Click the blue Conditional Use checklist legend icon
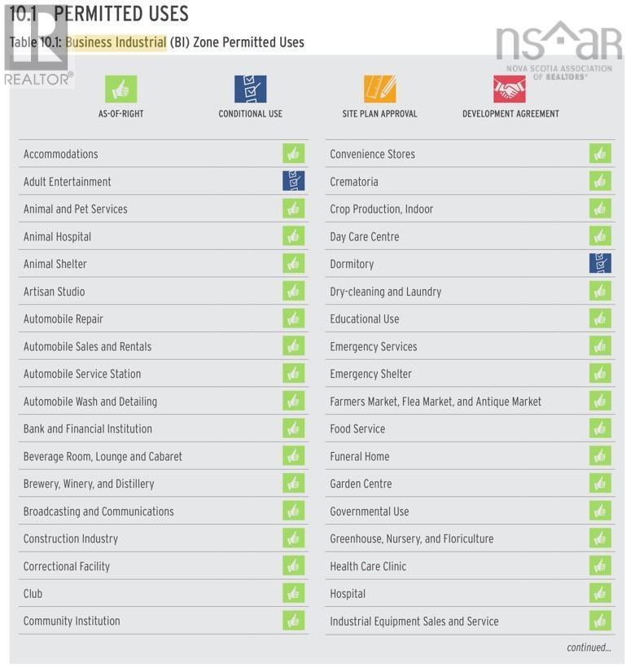Viewport: 635px width, 672px height. tap(251, 89)
